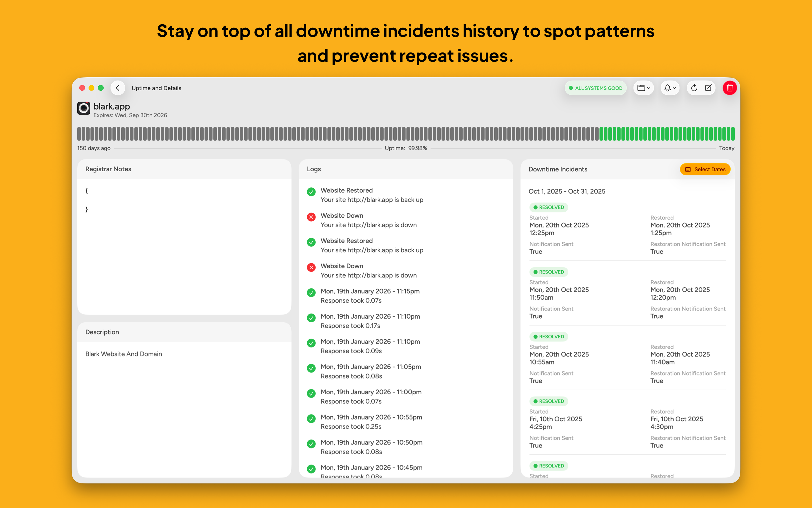Image resolution: width=812 pixels, height=508 pixels.
Task: Click the gray older segment of uptime bar
Action: [338, 134]
